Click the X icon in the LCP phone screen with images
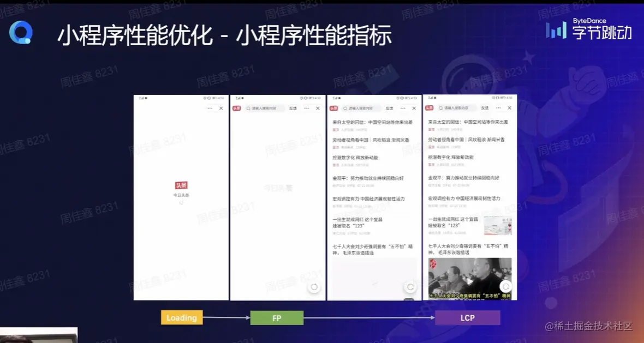Screen dimensions: 644x343 [x=509, y=108]
